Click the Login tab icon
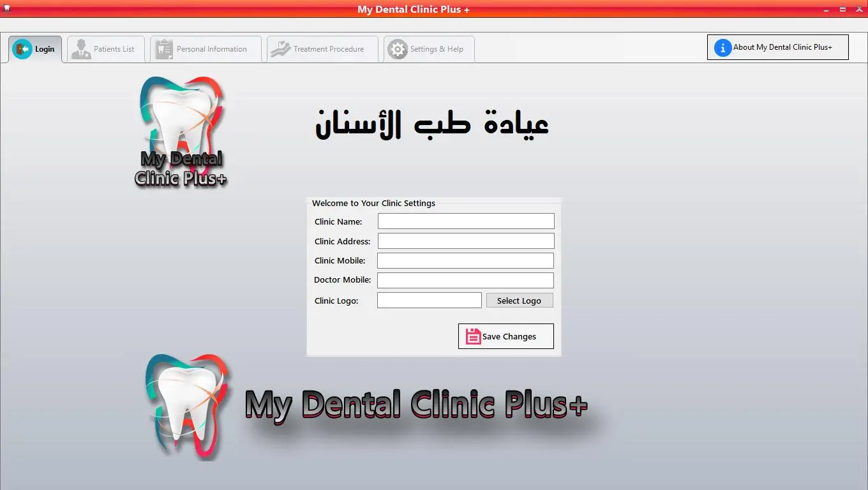The image size is (868, 490). [x=22, y=49]
